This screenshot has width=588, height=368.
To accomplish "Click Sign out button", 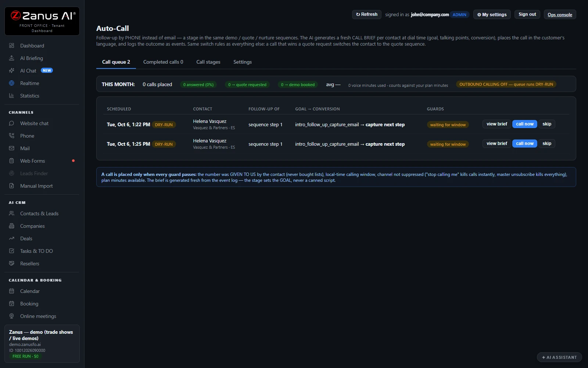I will click(527, 14).
